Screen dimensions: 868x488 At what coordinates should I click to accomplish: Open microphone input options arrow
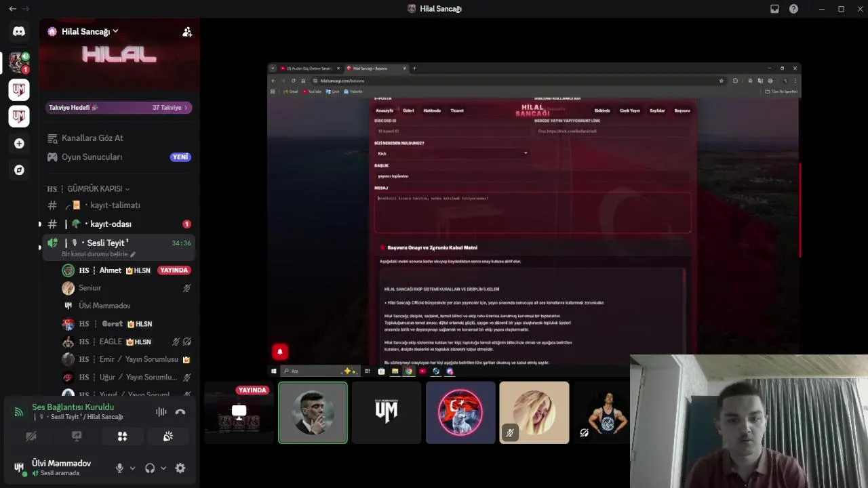[132, 468]
